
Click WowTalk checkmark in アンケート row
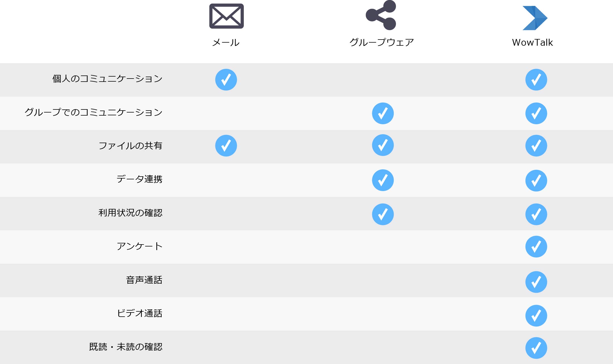click(x=536, y=246)
